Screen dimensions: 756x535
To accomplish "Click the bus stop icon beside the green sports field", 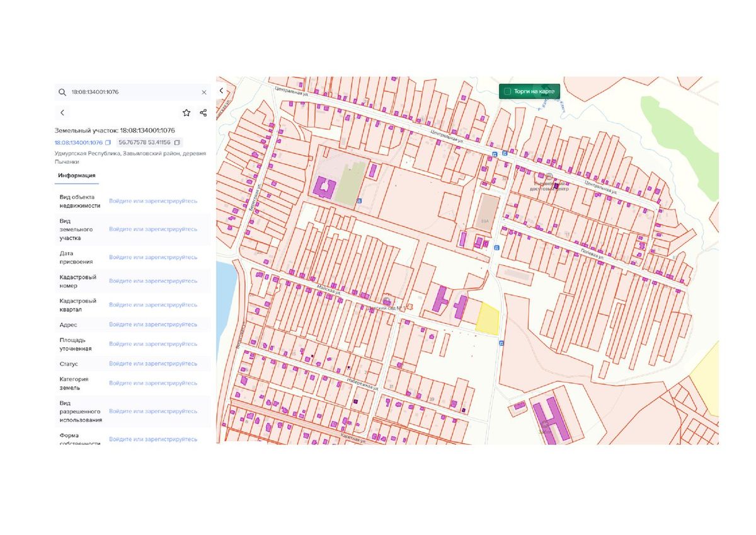I will 359,201.
